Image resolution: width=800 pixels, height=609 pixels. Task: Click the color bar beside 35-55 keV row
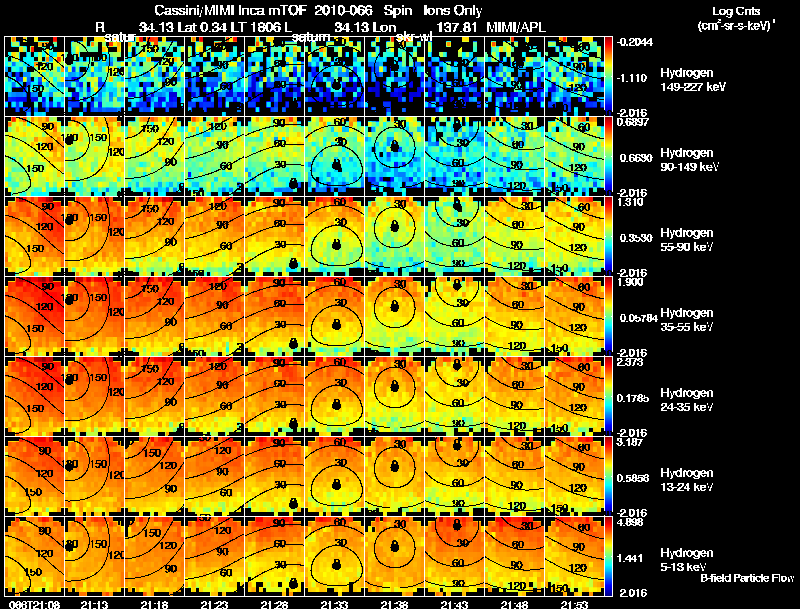609,316
